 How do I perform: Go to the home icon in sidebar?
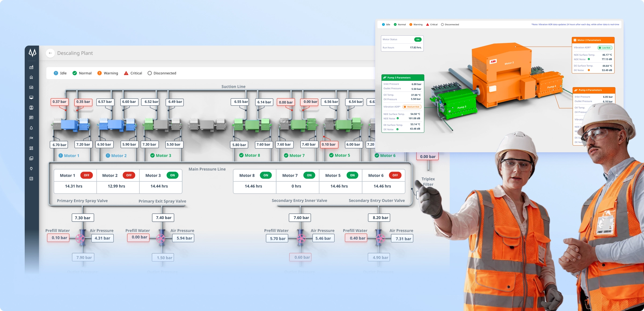(31, 77)
